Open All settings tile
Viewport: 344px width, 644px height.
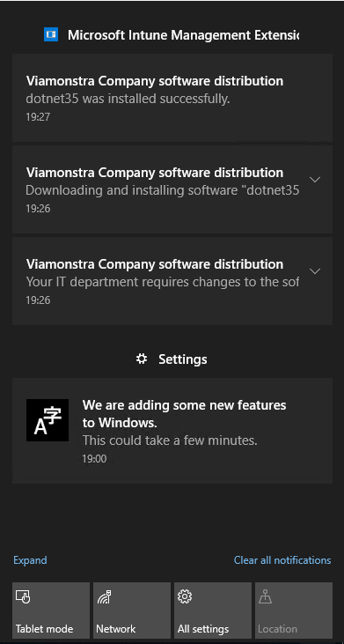(213, 611)
